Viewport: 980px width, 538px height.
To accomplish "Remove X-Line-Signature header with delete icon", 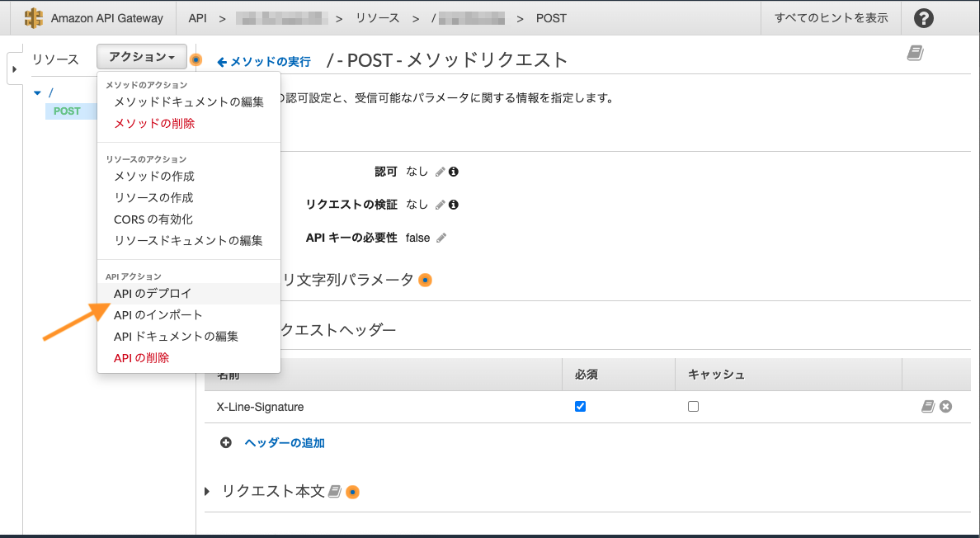I will click(946, 407).
